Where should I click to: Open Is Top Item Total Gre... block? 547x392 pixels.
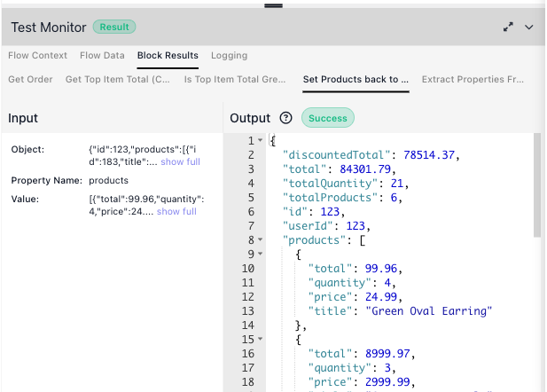[235, 79]
